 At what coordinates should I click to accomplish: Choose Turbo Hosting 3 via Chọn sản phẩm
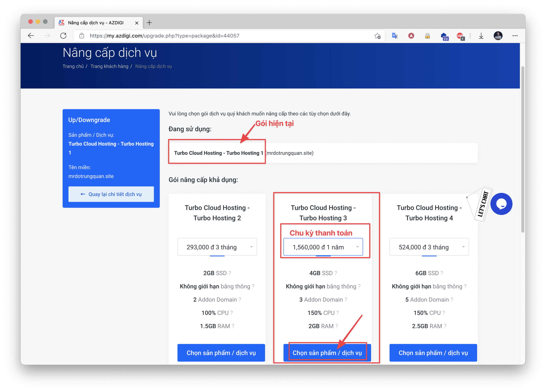point(327,353)
